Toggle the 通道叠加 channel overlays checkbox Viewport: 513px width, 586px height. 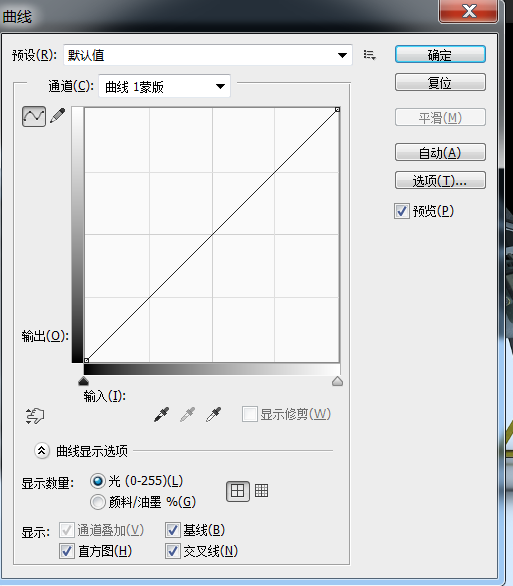[67, 530]
